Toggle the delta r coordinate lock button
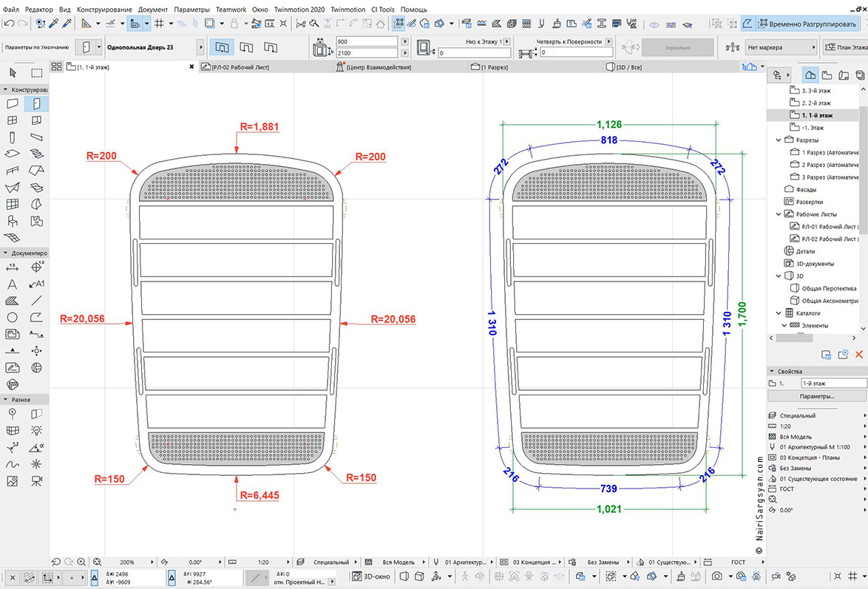Viewport: 868px width, 589px height. click(172, 577)
